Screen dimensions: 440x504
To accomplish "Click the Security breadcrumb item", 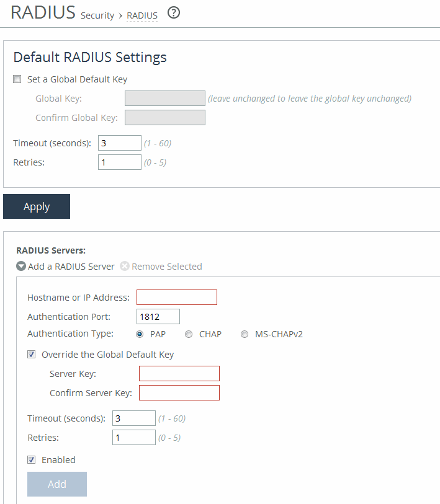I will (x=97, y=15).
